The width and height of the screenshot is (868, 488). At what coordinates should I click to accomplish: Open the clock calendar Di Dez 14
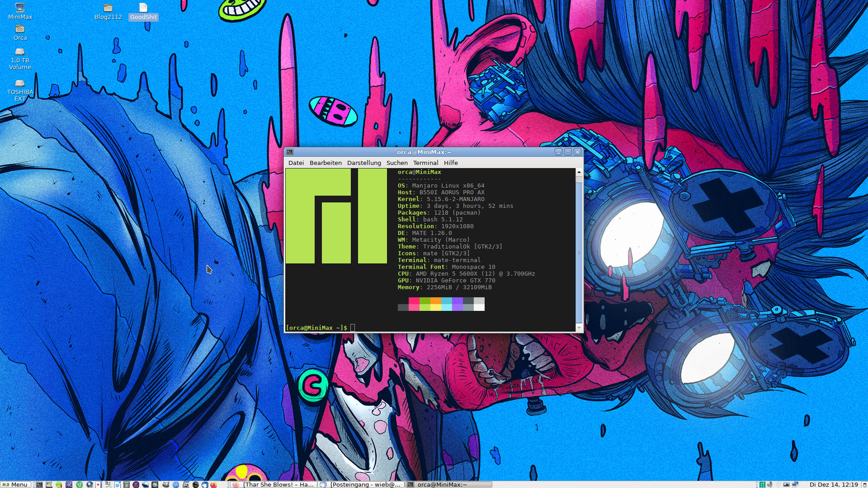pyautogui.click(x=834, y=484)
